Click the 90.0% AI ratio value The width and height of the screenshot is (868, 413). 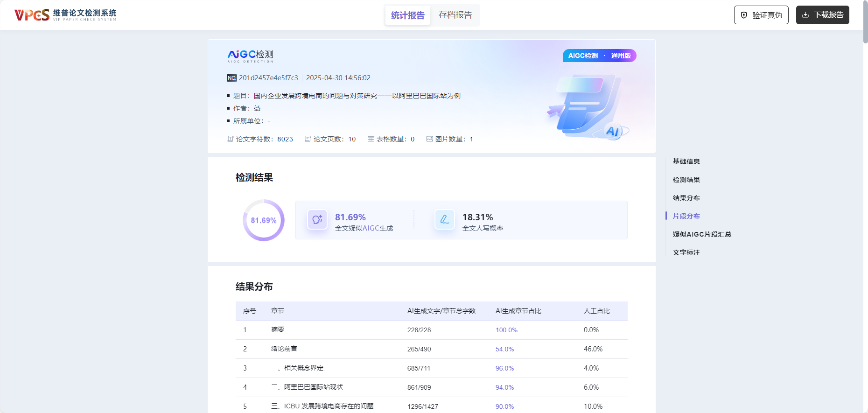point(505,406)
